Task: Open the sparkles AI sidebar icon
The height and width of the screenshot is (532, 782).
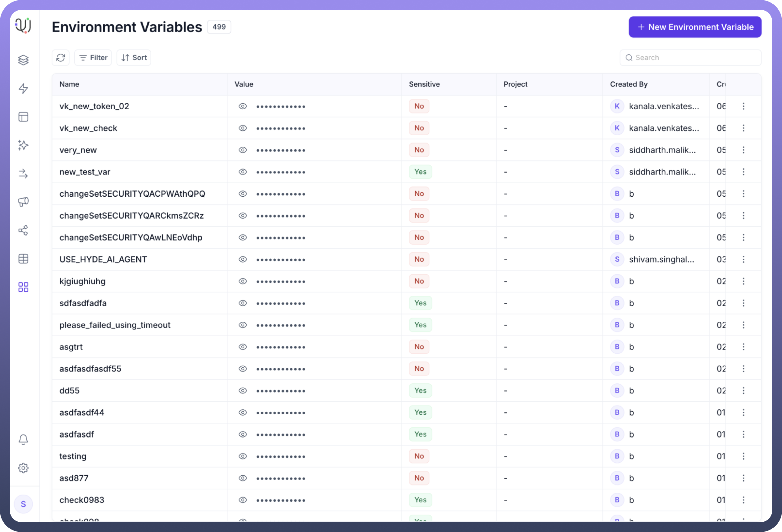Action: (x=23, y=145)
